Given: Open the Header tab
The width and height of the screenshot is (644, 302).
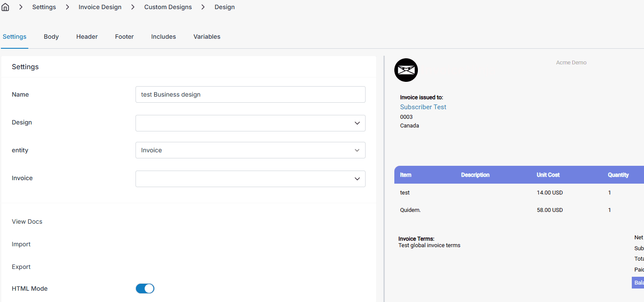Looking at the screenshot, I should [87, 37].
